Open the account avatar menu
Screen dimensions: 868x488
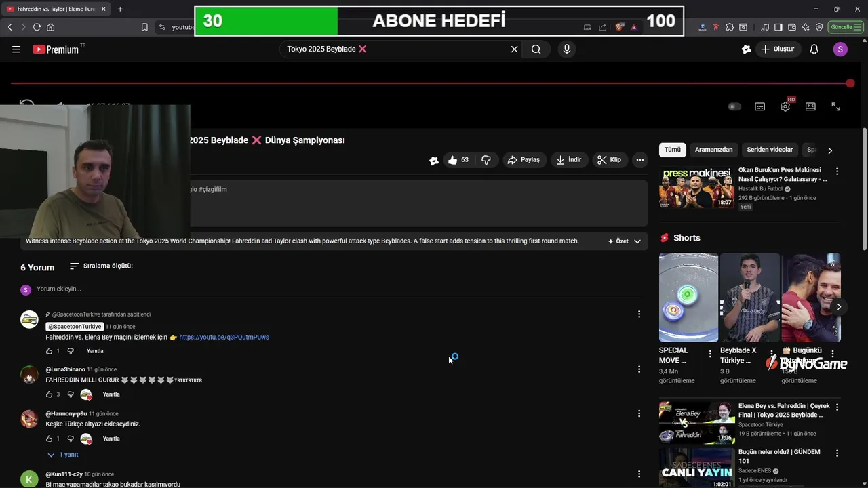pos(840,49)
